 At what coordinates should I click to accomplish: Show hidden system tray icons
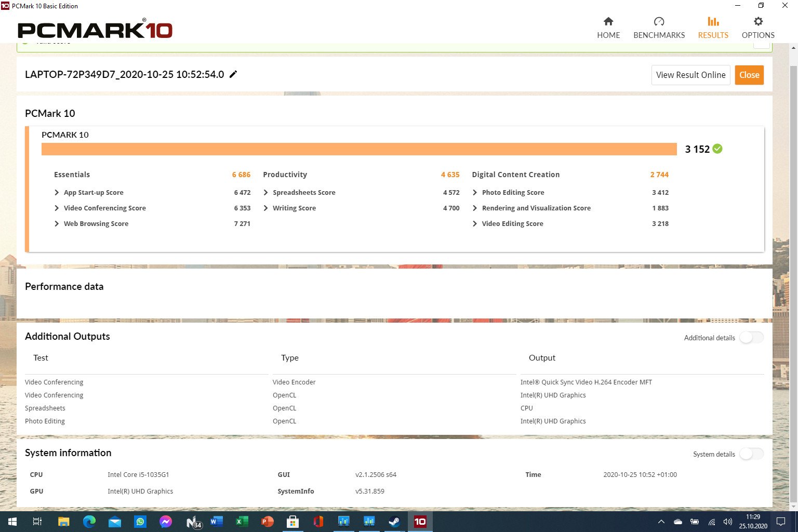pyautogui.click(x=661, y=522)
